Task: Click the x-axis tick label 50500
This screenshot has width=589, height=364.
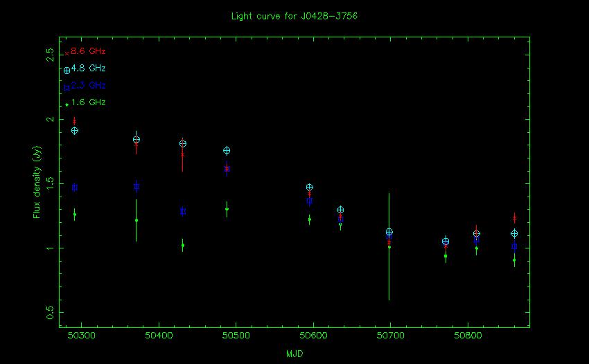Action: [x=236, y=336]
